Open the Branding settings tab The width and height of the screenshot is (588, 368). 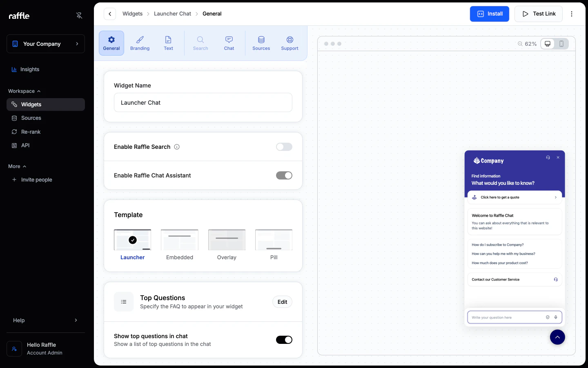point(140,43)
